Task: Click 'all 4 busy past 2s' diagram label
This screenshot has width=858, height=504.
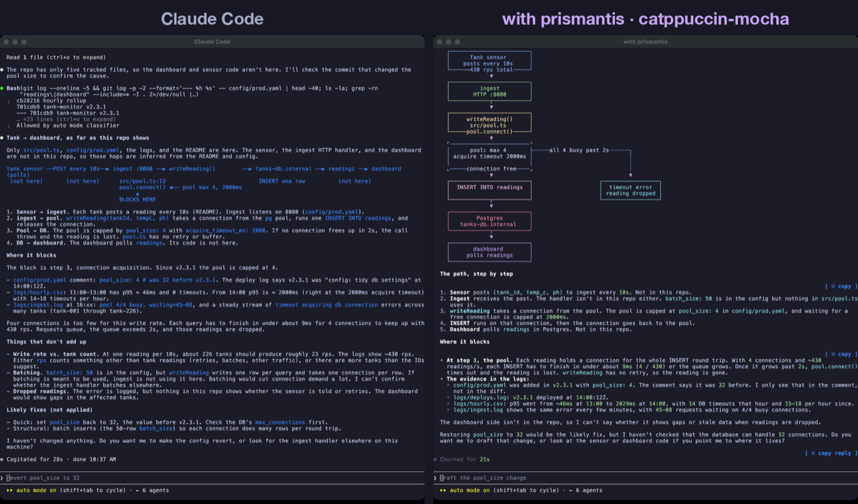Action: click(x=578, y=150)
